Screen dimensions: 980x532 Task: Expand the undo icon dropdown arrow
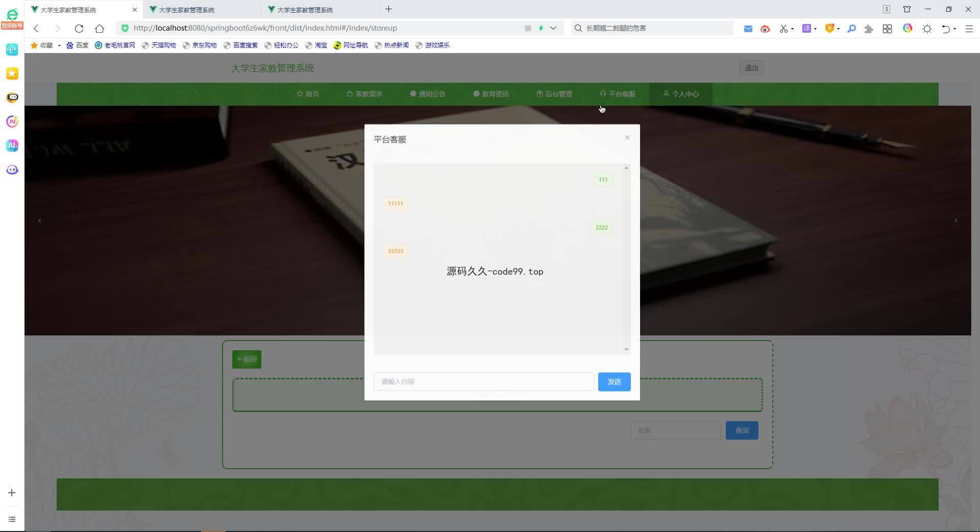[954, 29]
